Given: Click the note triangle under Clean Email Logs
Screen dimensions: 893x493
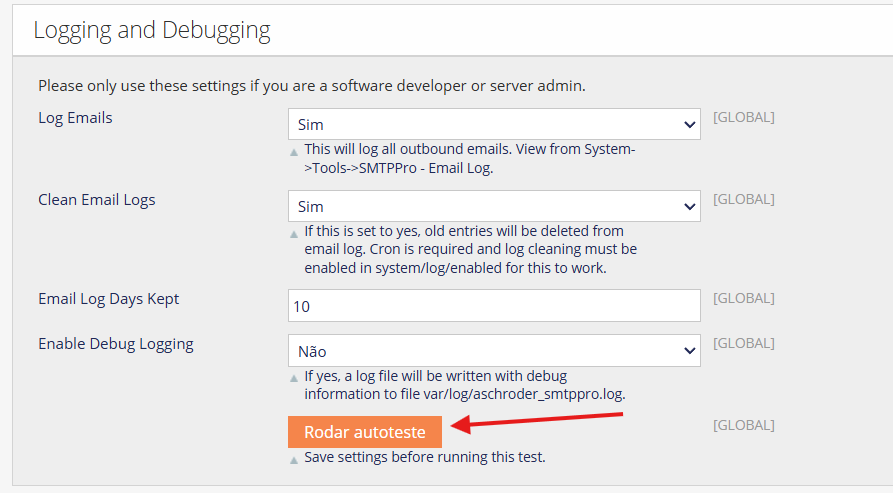Looking at the screenshot, I should click(294, 235).
